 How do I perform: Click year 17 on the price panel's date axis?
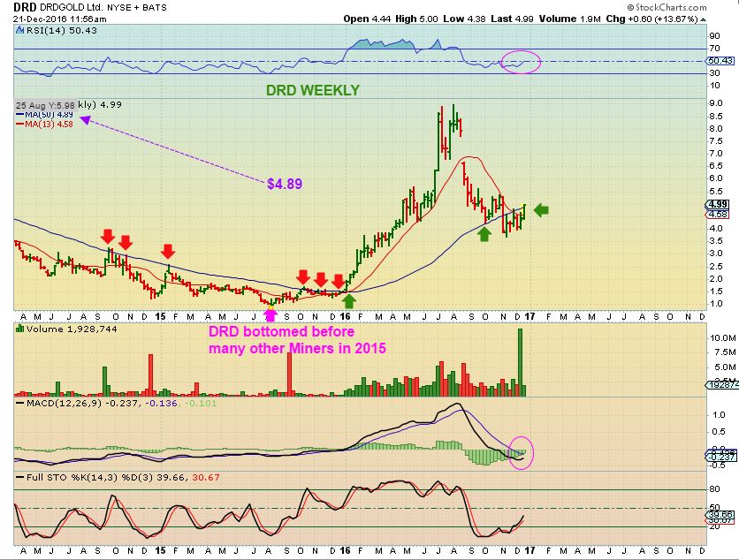tap(529, 316)
